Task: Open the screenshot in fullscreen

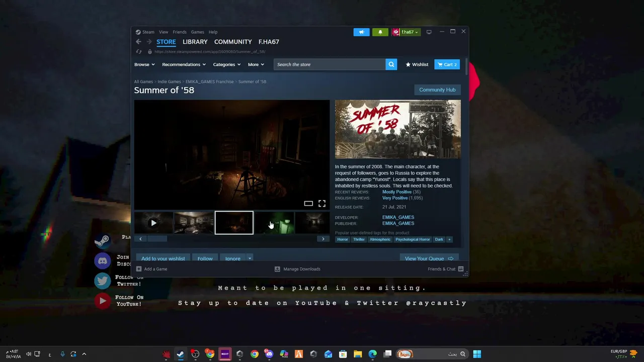Action: click(x=322, y=204)
